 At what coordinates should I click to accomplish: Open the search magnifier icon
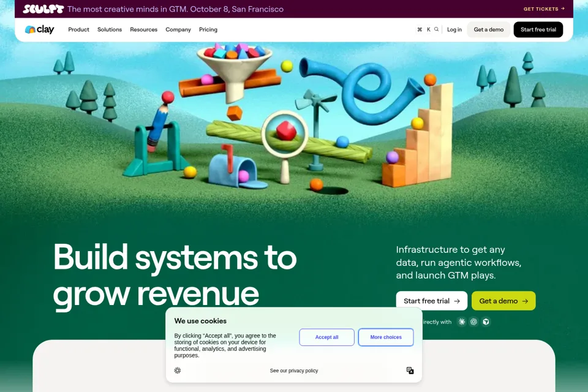(x=436, y=29)
